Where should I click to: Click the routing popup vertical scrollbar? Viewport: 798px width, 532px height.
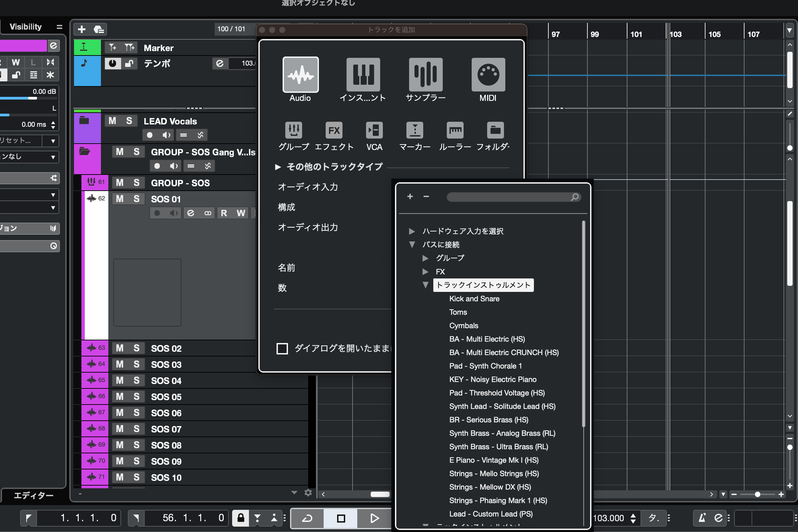tap(583, 324)
